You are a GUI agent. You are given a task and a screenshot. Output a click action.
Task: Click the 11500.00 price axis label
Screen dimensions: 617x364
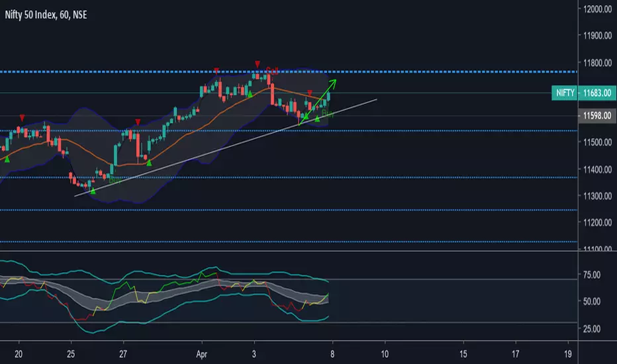tap(597, 142)
